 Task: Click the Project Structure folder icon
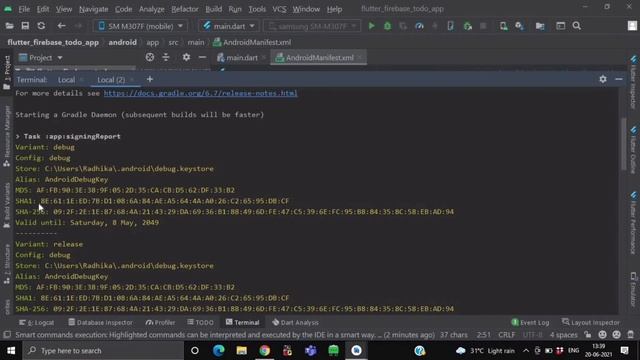pyautogui.click(x=540, y=26)
